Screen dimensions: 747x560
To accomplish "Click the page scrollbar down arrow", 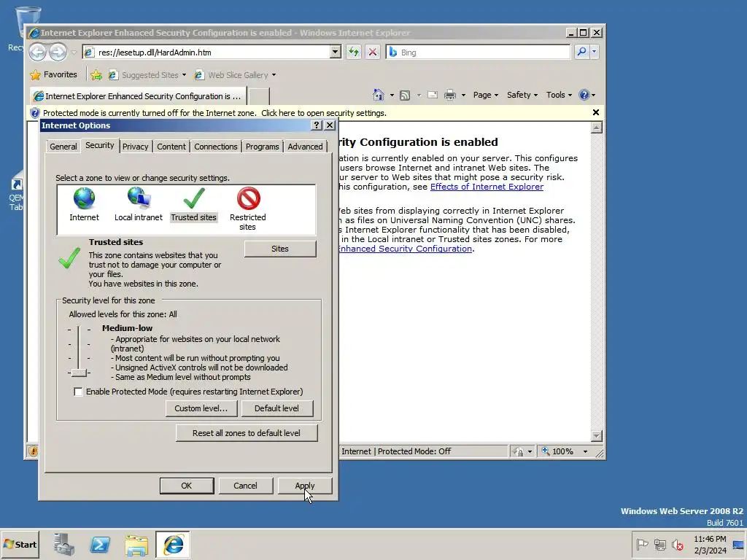I will point(597,436).
